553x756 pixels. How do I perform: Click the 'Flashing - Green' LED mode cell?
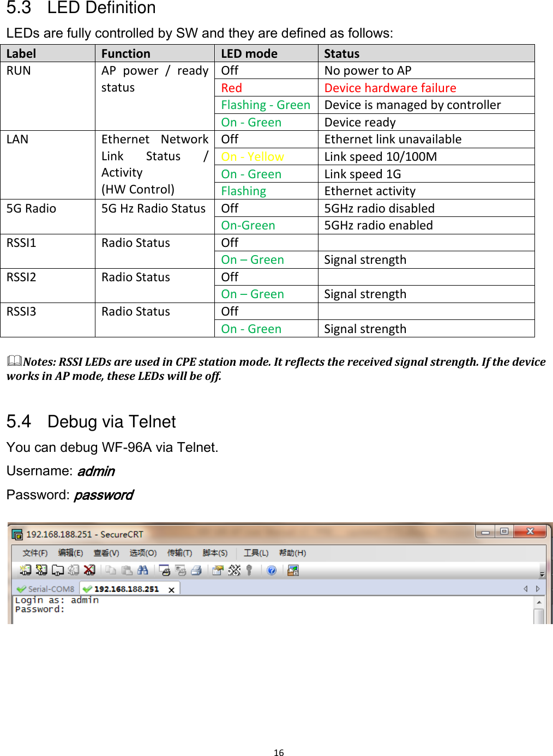pyautogui.click(x=266, y=105)
